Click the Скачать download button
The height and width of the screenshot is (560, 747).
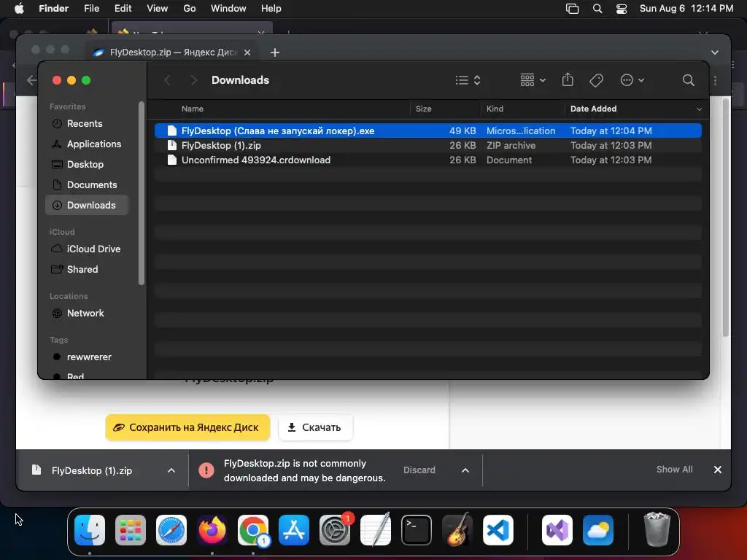click(315, 427)
